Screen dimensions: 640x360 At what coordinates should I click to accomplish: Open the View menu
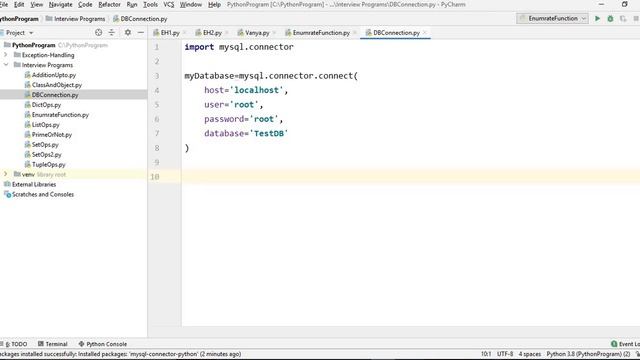tap(36, 4)
